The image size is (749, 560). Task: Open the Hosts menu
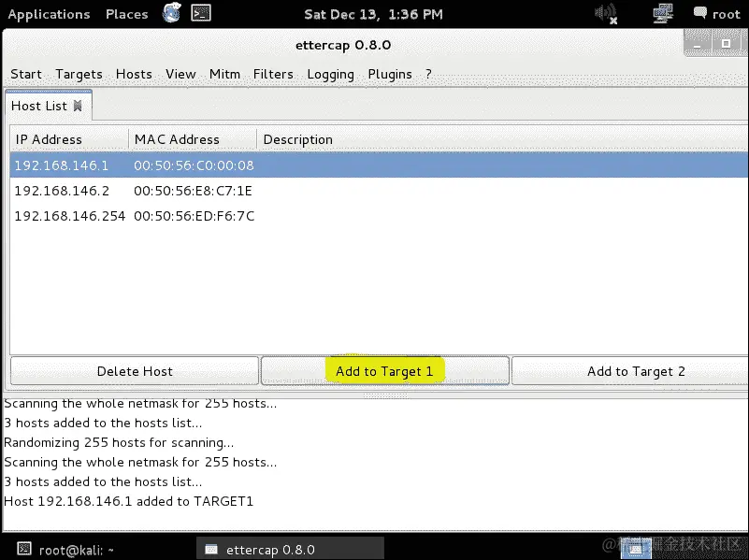(x=134, y=74)
